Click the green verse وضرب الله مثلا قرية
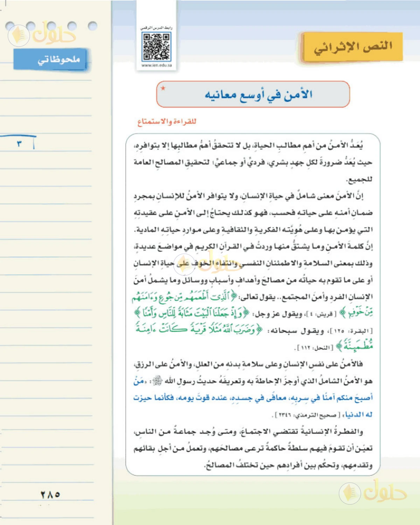The height and width of the screenshot is (525, 420). coord(199,329)
